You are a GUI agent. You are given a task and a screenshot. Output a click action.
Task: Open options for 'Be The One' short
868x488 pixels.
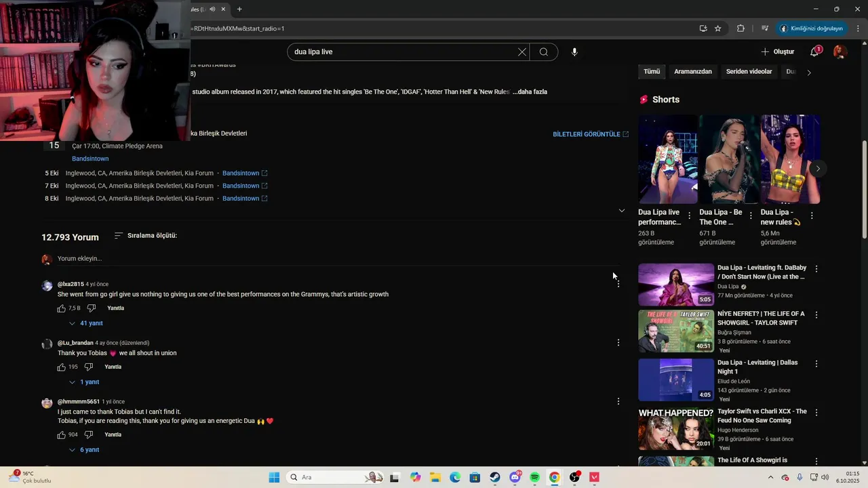click(751, 216)
